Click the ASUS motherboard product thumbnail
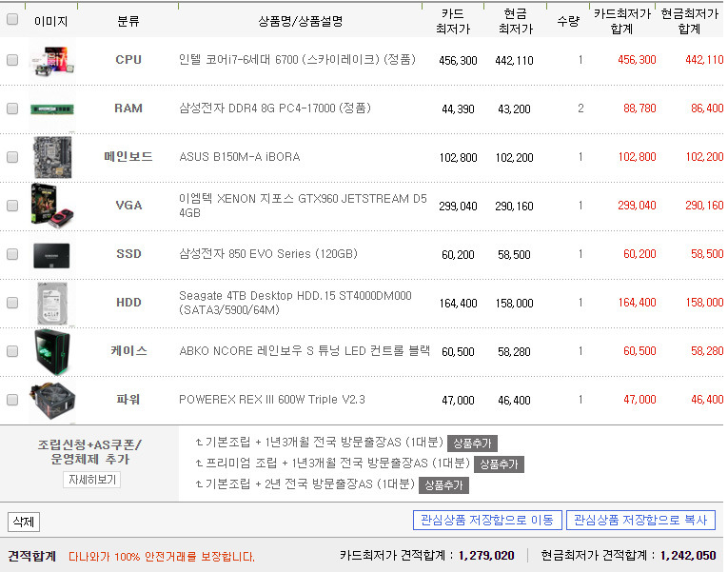 point(51,157)
